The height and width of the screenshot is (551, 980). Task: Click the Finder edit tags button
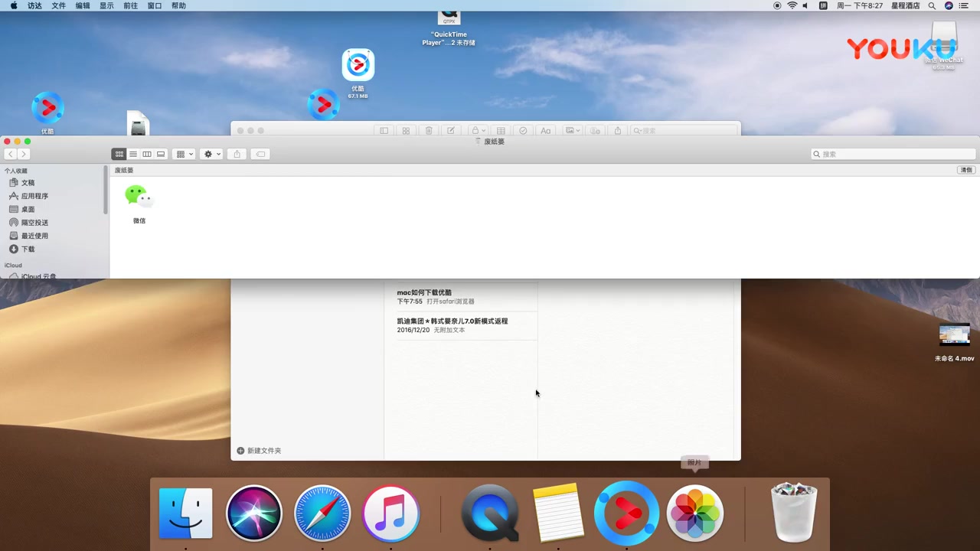pos(260,154)
